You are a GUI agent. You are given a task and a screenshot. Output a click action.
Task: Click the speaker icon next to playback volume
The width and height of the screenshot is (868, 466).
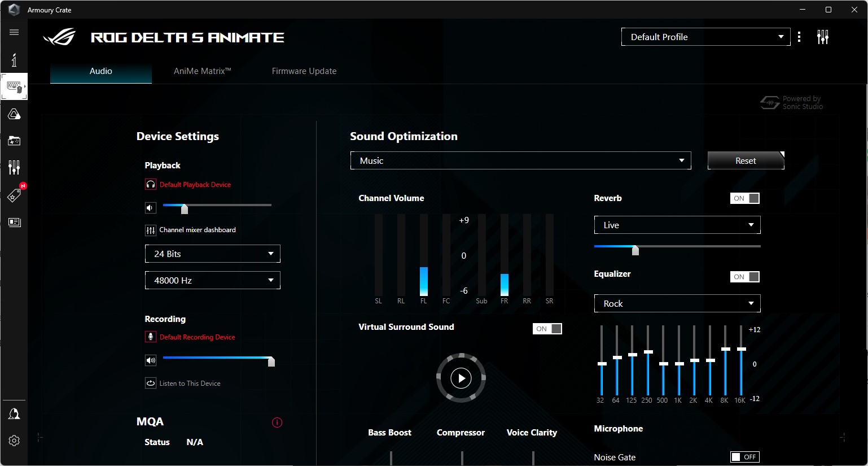[150, 208]
